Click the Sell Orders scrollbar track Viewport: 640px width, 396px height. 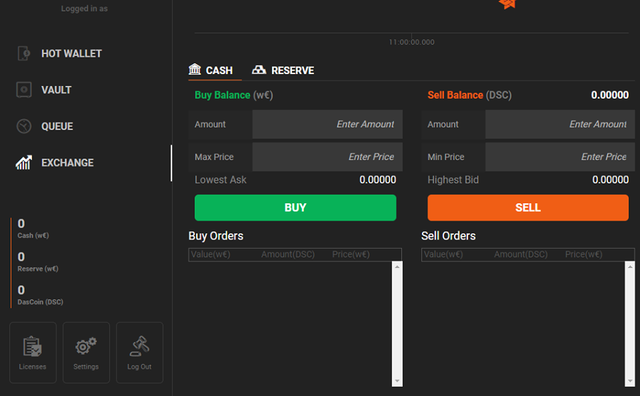click(x=630, y=324)
